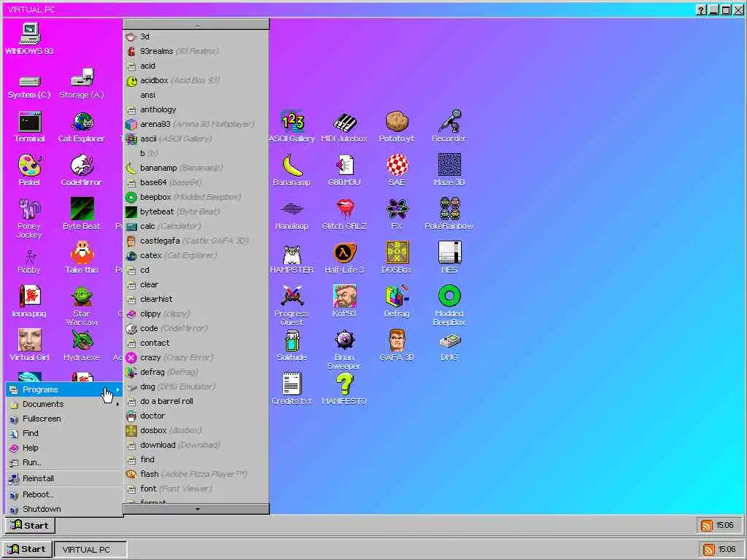The image size is (747, 560).
Task: Launch the SAE desktop icon
Action: click(x=396, y=171)
